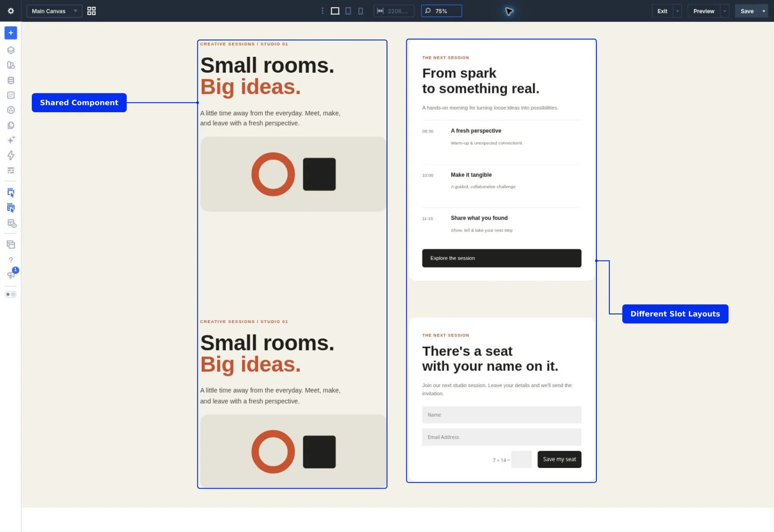Open the AI sparkles sidebar icon
Screen dimensions: 774x532
click(x=11, y=140)
